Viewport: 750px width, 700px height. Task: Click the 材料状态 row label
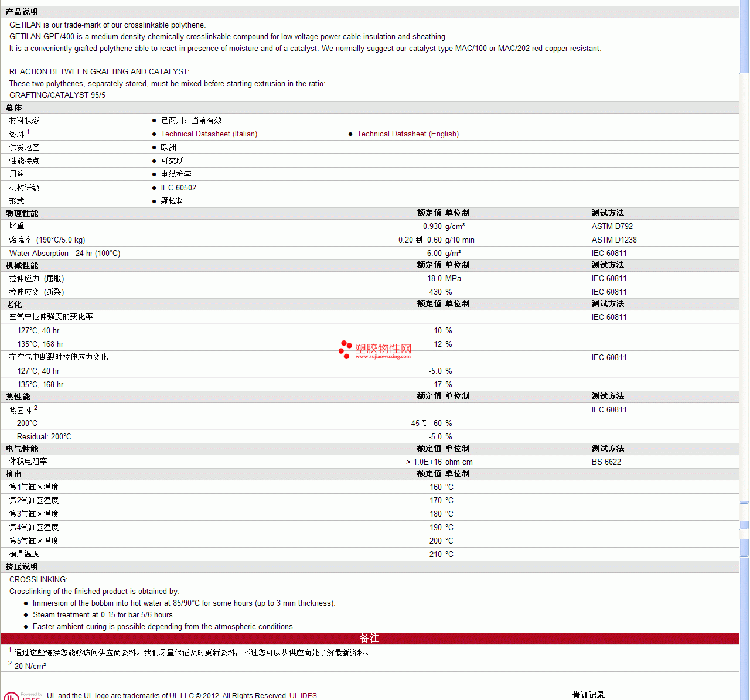coord(25,121)
